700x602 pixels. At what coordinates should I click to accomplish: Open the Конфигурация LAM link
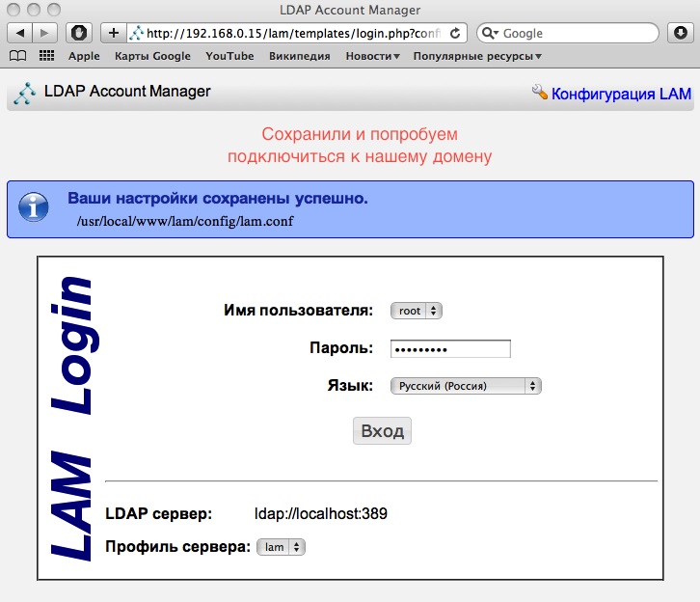(620, 94)
